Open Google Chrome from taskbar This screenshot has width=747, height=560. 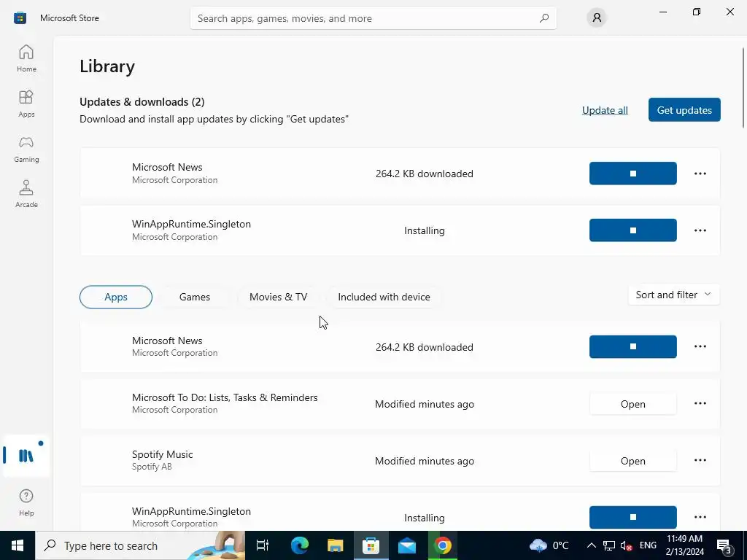pyautogui.click(x=443, y=545)
